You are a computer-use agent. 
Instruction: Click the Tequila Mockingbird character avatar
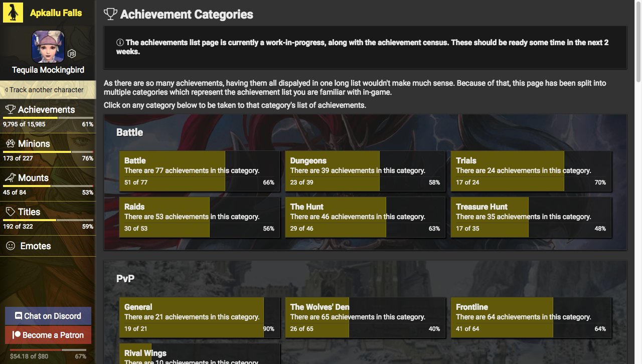48,47
